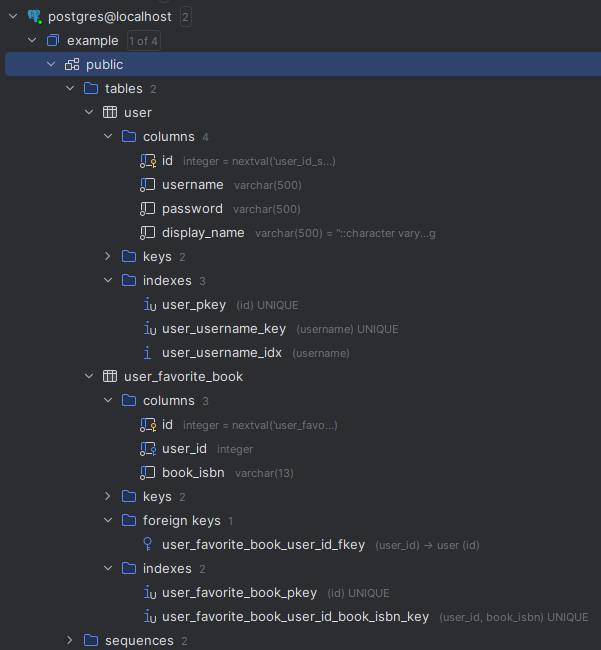Select the book_isbn column
Viewport: 601px width, 650px height.
pyautogui.click(x=193, y=473)
